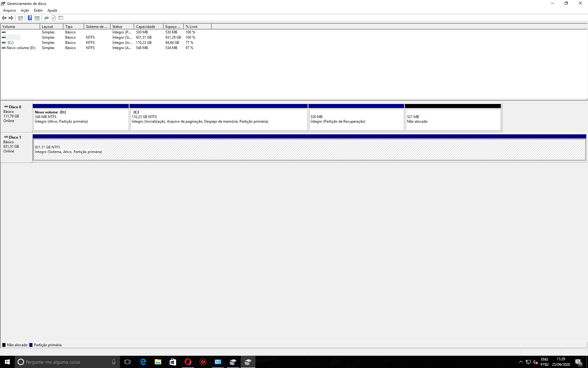The height and width of the screenshot is (368, 588).
Task: Click the black Não alocado legend swatch
Action: coord(4,345)
